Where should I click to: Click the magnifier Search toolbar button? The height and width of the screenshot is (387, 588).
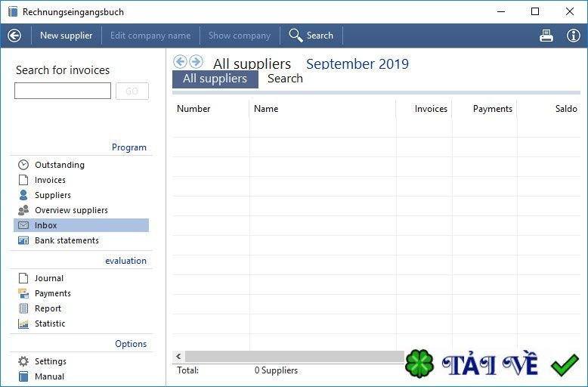(311, 36)
